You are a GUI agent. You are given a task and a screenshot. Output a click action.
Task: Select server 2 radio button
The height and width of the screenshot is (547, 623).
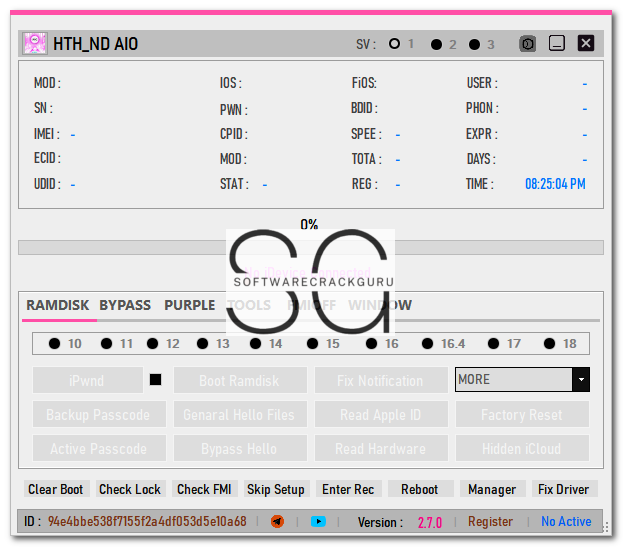pos(436,44)
